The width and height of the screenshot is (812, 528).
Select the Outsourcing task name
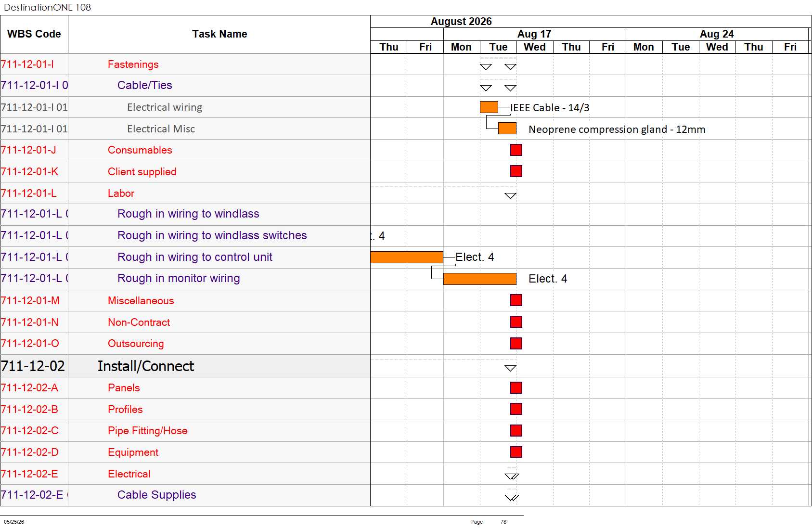136,344
